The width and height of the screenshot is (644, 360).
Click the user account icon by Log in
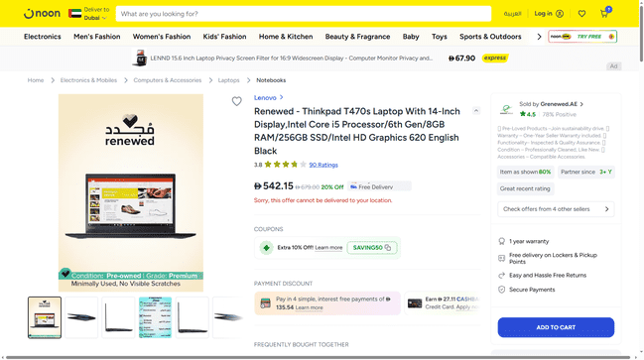click(x=560, y=14)
